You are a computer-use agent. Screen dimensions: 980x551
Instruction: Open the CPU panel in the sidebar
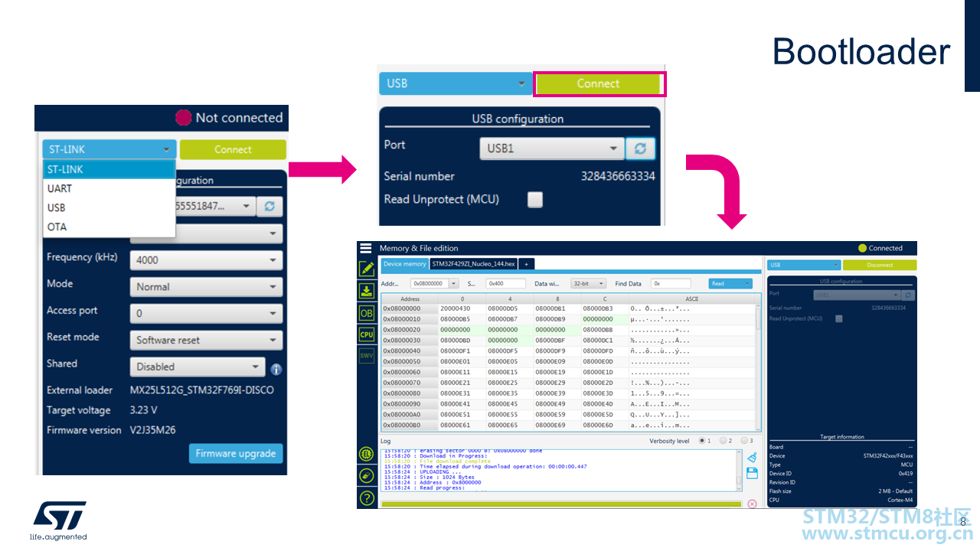(366, 334)
